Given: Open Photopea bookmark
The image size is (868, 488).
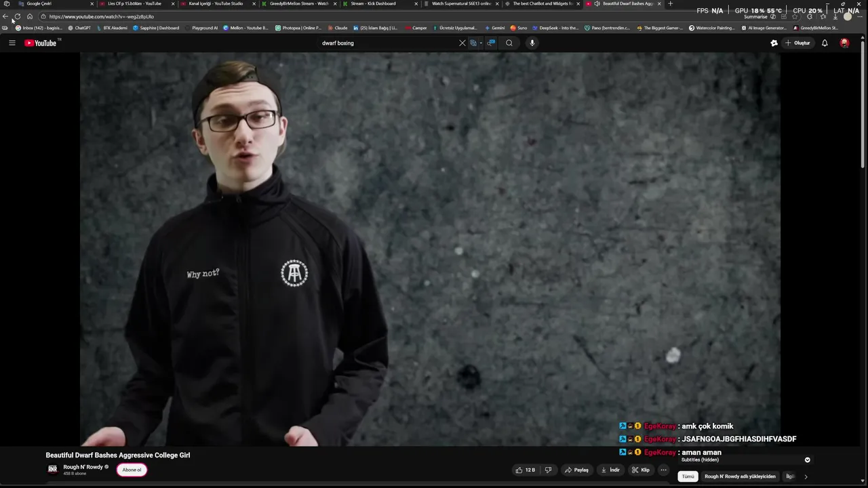Looking at the screenshot, I should tap(298, 28).
